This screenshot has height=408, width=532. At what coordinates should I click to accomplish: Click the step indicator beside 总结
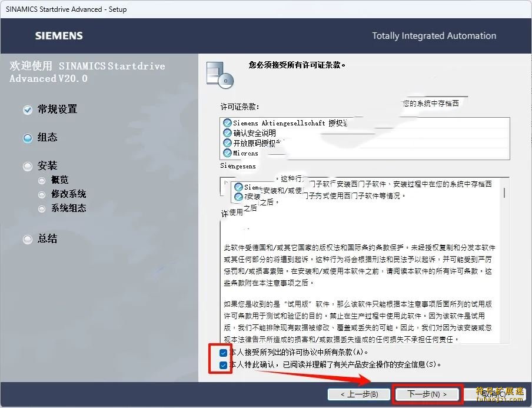[x=28, y=239]
